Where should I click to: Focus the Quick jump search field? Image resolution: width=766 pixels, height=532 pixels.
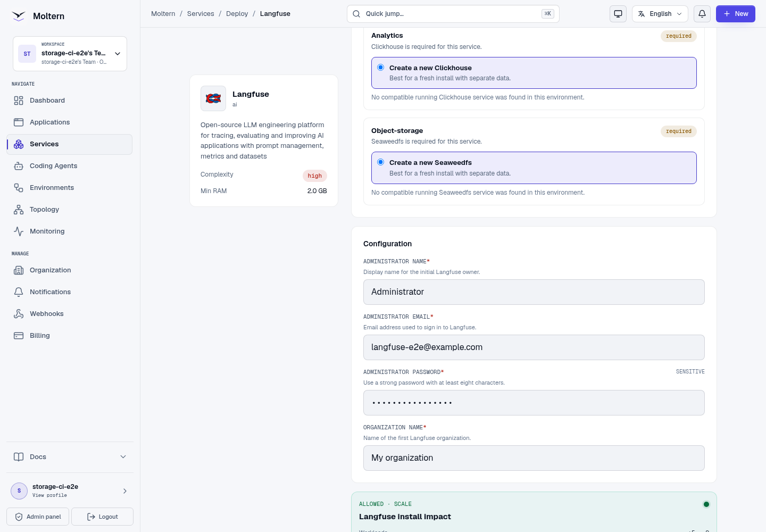point(453,14)
